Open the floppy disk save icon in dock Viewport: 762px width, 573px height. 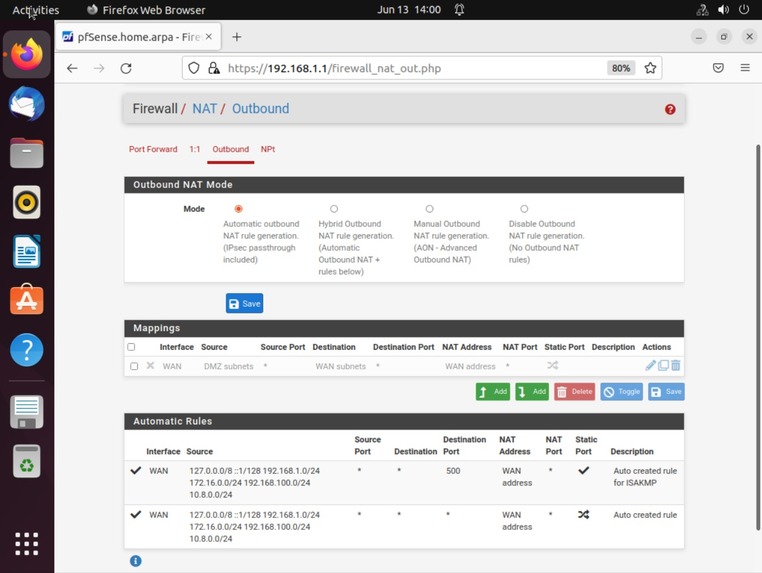(x=27, y=412)
